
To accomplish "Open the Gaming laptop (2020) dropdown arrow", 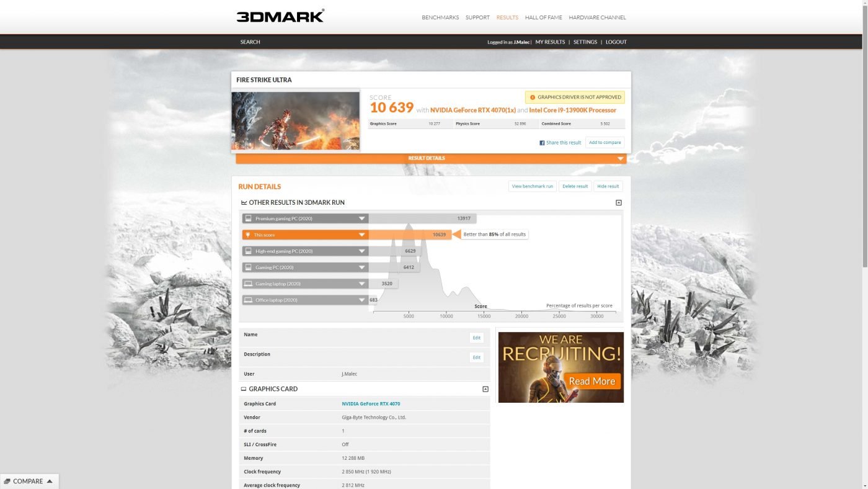I will coord(361,284).
